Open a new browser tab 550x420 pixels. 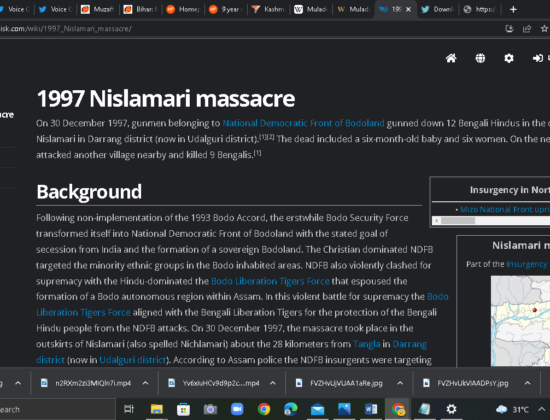coord(513,9)
